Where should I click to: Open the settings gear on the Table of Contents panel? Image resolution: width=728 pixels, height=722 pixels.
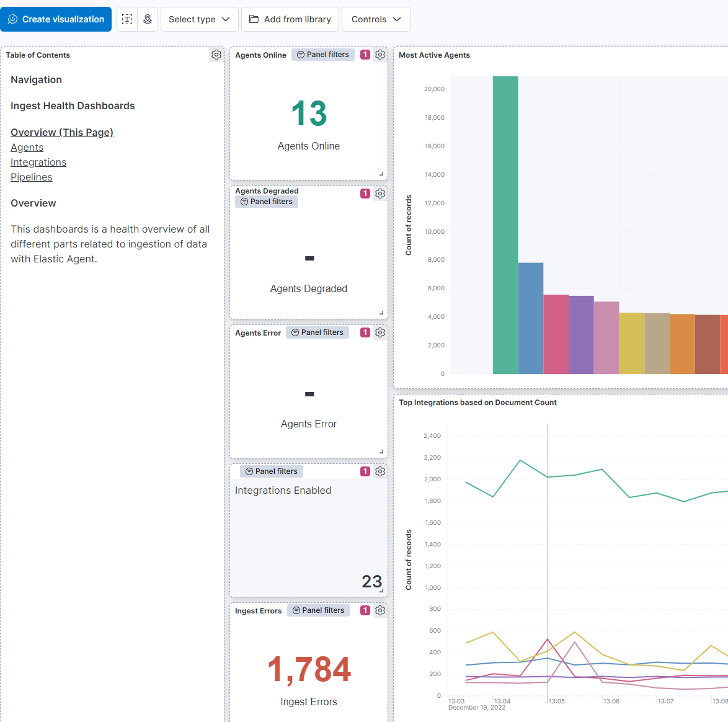[x=216, y=55]
